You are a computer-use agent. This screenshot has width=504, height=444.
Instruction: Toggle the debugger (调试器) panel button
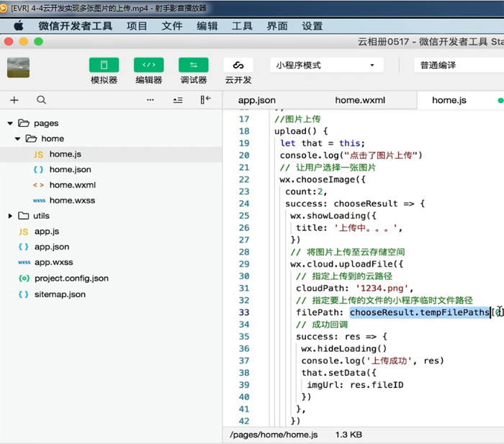194,65
